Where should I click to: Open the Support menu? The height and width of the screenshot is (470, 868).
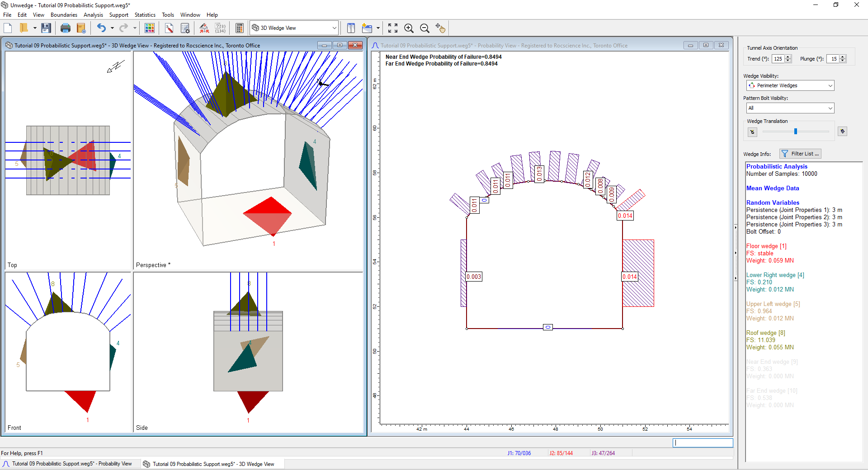(x=118, y=15)
